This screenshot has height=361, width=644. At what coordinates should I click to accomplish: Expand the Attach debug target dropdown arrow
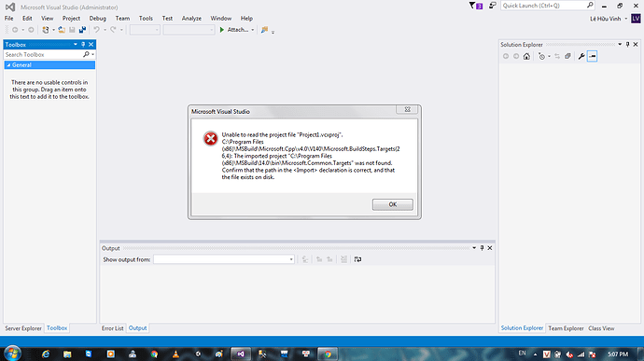[x=252, y=30]
